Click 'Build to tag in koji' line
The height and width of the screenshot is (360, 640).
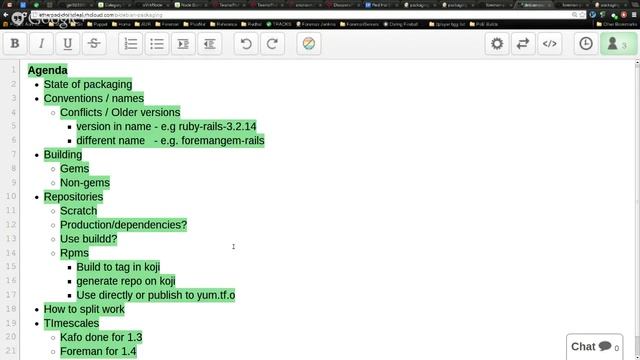(118, 267)
